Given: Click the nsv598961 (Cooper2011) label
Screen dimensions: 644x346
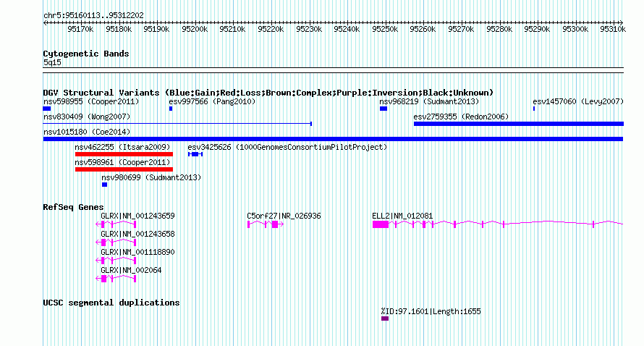Looking at the screenshot, I should pyautogui.click(x=122, y=162).
